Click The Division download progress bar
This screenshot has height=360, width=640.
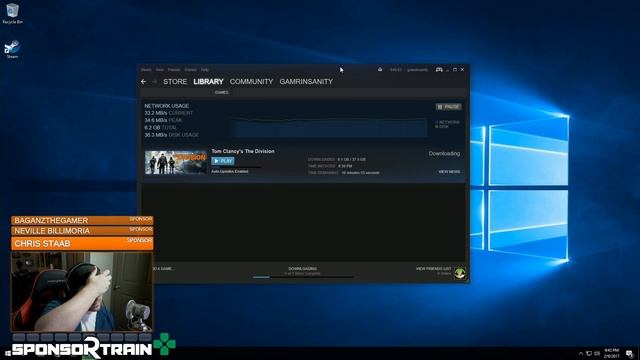(236, 167)
